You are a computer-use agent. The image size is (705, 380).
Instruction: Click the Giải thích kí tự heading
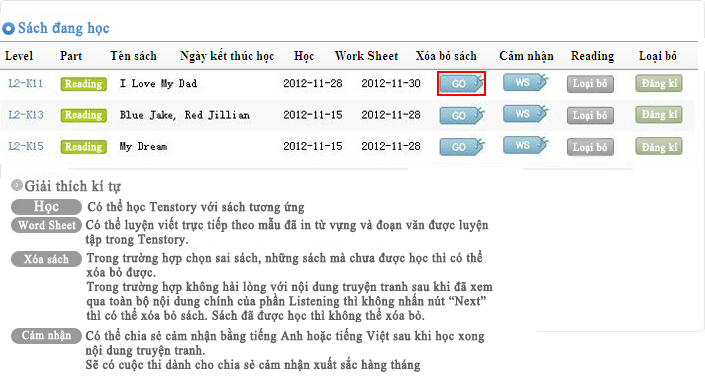click(x=72, y=186)
